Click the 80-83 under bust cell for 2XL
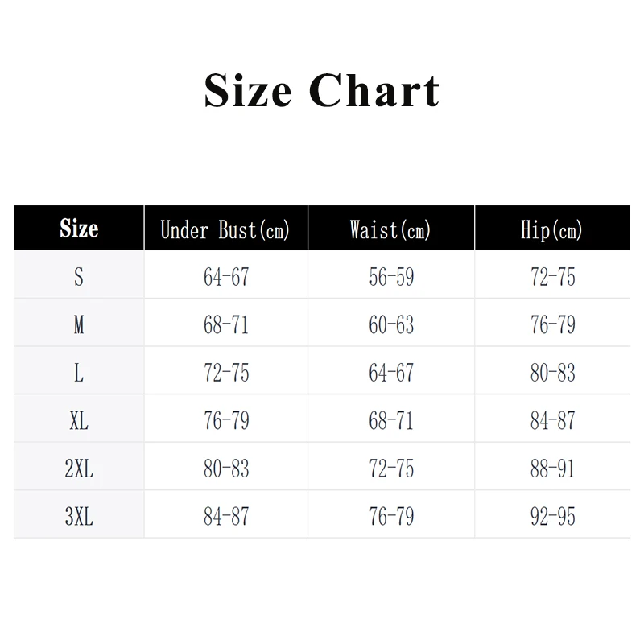 (x=226, y=469)
